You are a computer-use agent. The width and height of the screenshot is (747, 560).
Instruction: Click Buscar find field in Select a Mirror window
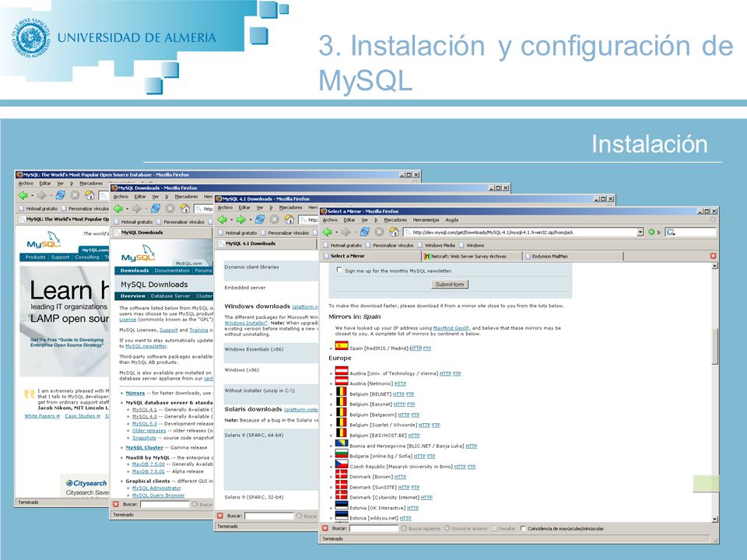click(373, 528)
